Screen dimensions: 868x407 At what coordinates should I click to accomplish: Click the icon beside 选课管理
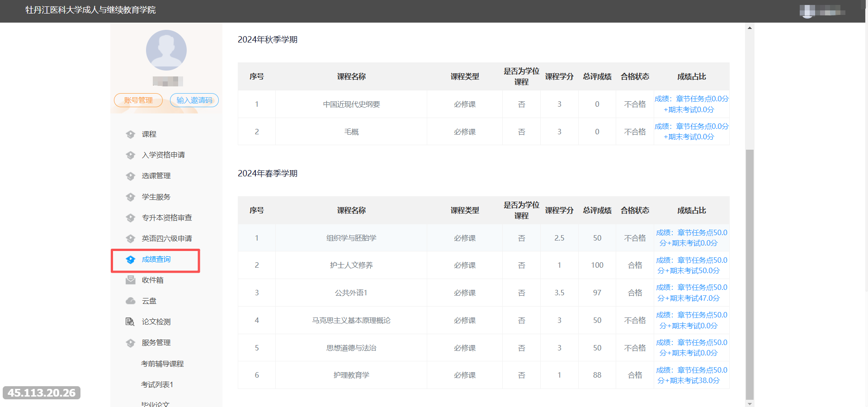(x=131, y=176)
